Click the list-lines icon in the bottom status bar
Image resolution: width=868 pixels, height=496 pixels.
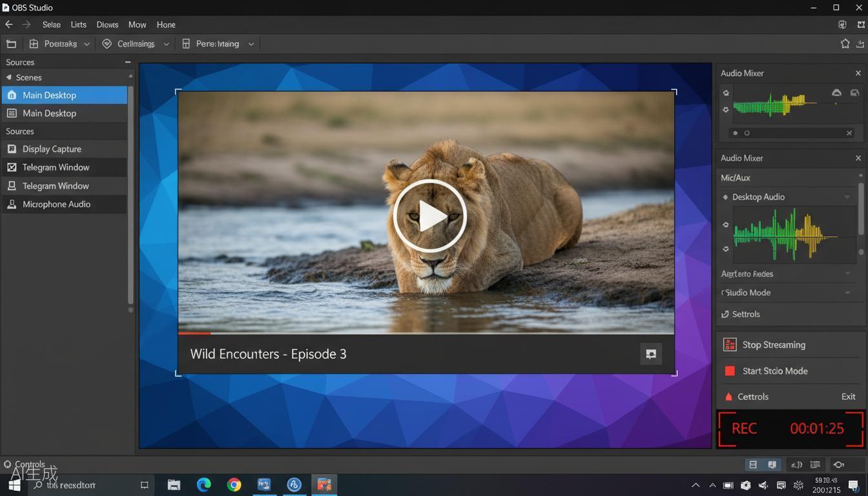(815, 464)
